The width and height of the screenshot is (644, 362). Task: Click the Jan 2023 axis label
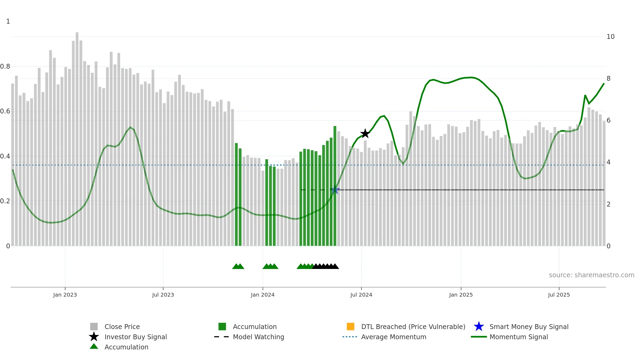pos(65,295)
